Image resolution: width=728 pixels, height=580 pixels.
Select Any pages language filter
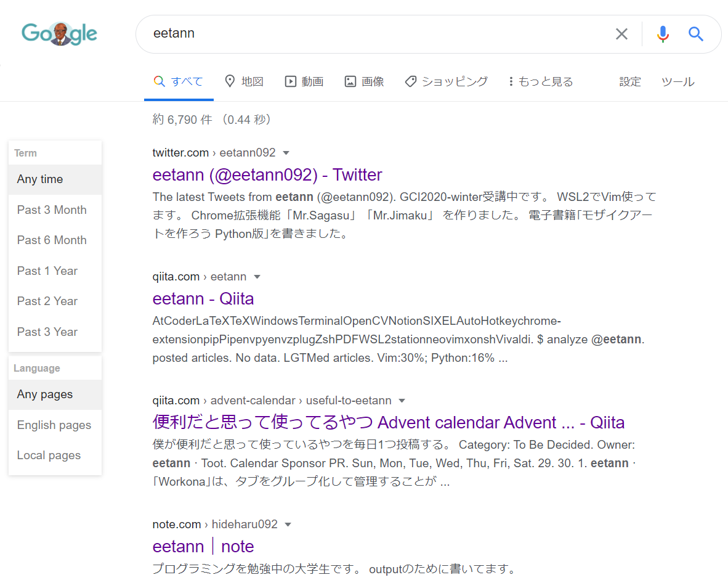click(x=55, y=394)
